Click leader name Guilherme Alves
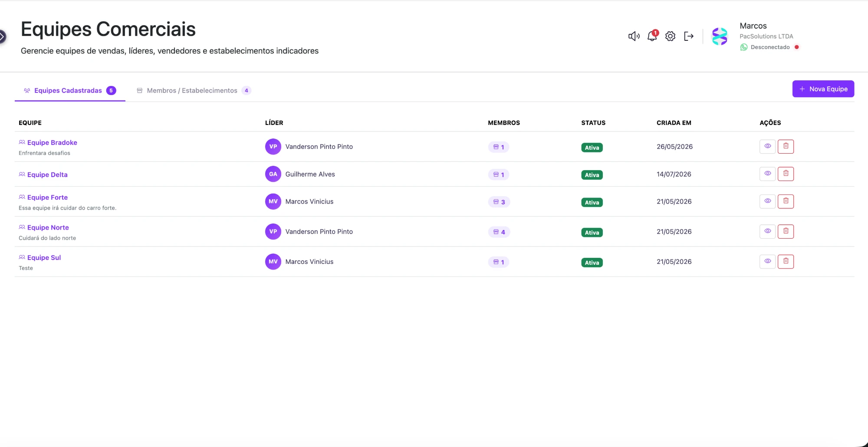The image size is (868, 447). tap(310, 174)
